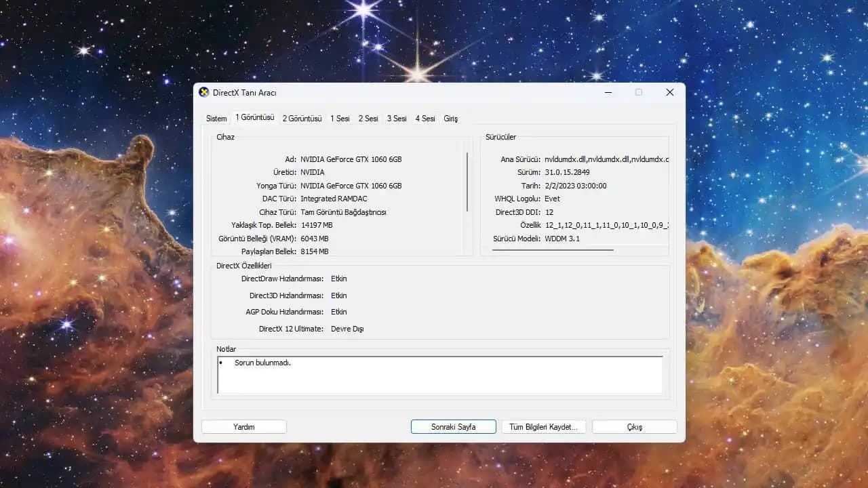Click the driver version value 31.0.15.2849
The height and width of the screenshot is (488, 868).
click(x=567, y=172)
